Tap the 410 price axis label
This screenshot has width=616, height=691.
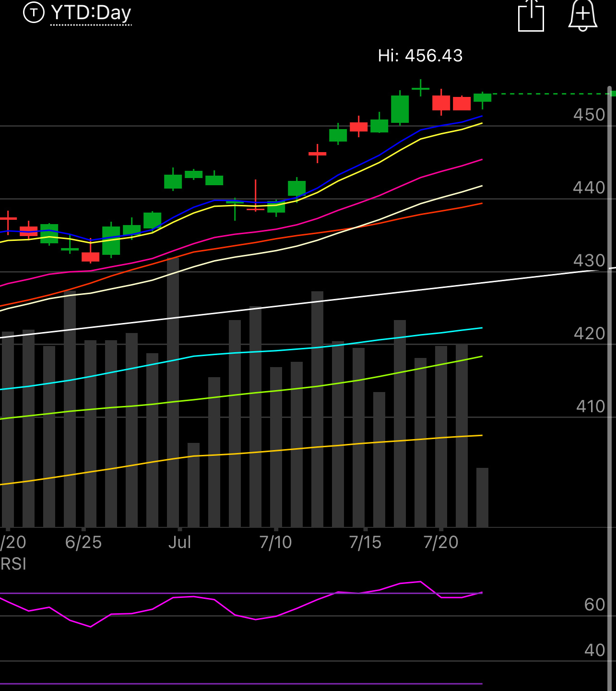coord(591,406)
